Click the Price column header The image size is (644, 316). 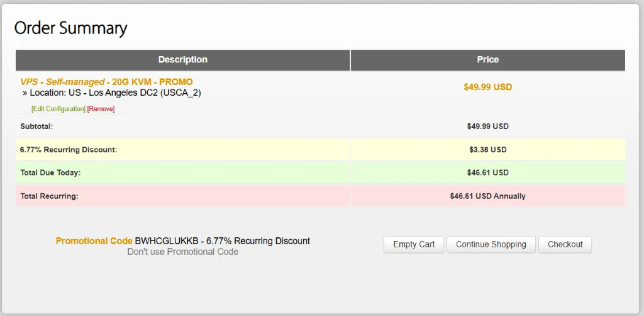487,60
